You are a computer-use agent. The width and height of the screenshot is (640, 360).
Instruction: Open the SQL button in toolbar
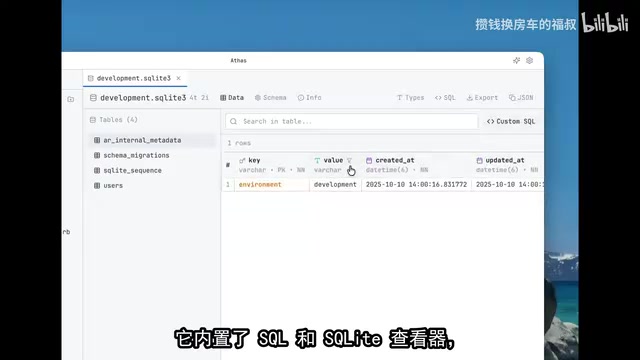pyautogui.click(x=445, y=98)
